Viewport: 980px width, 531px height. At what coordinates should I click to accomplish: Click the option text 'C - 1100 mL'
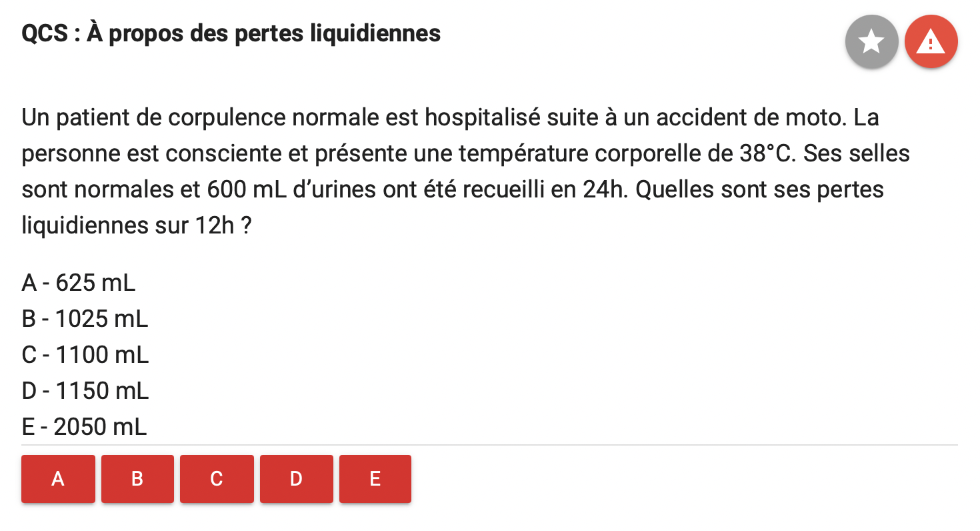coord(85,355)
